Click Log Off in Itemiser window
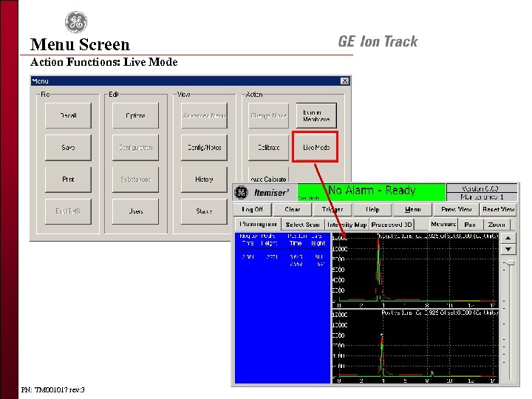 click(252, 210)
